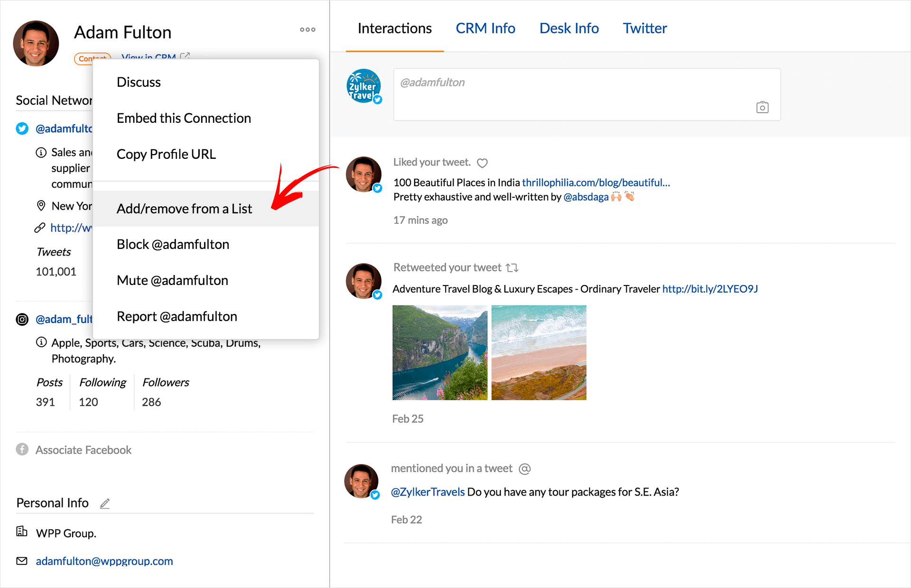
Task: Open the fjord landscape photo thumbnail
Action: [440, 352]
